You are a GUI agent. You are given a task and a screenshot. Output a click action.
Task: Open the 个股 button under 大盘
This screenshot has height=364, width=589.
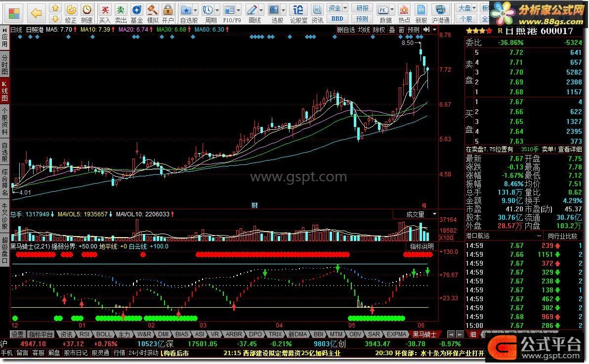[466, 18]
